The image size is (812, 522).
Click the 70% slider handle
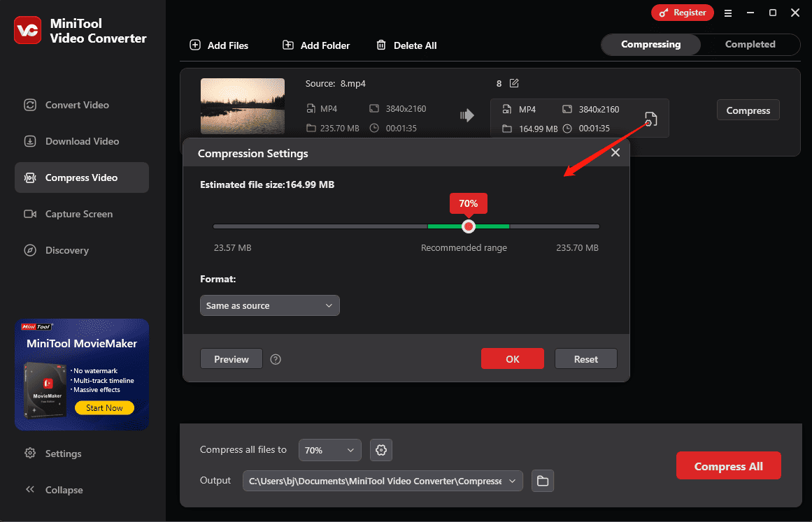coord(468,226)
